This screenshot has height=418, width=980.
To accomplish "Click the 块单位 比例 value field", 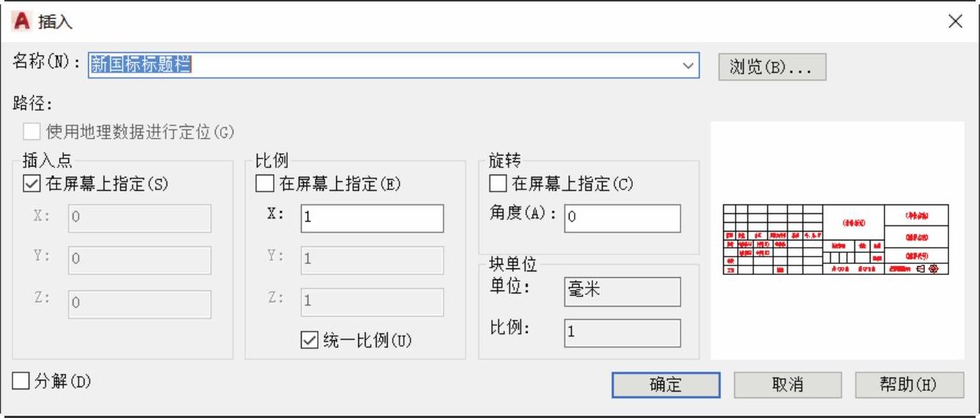I will click(x=622, y=333).
